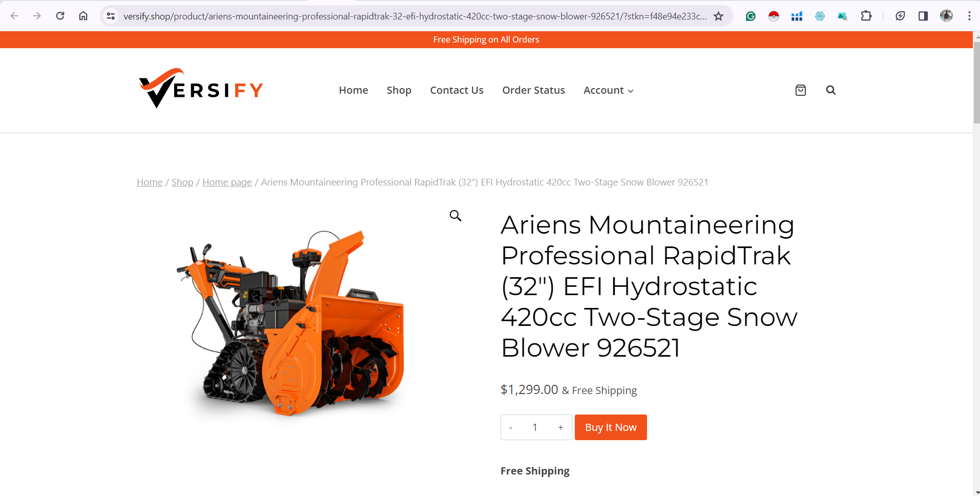
Task: Follow the Home page breadcrumb link
Action: tap(227, 182)
